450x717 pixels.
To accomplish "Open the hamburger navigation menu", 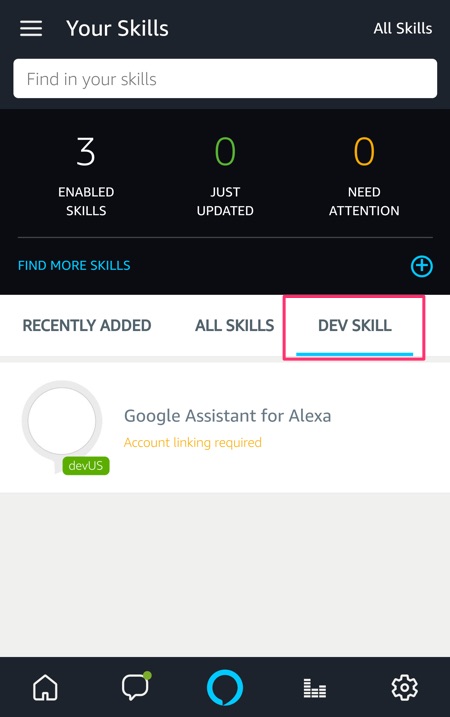I will click(31, 28).
